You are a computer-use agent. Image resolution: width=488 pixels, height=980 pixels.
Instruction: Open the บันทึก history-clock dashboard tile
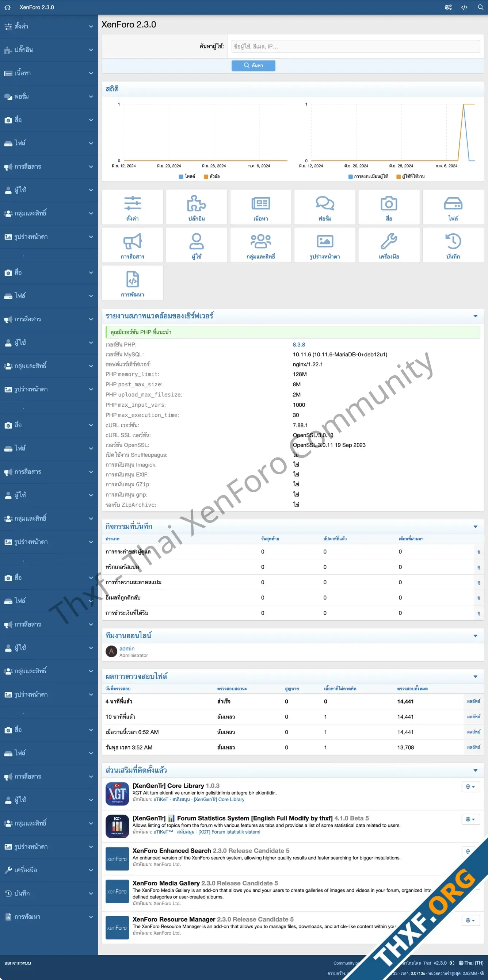coord(453,245)
